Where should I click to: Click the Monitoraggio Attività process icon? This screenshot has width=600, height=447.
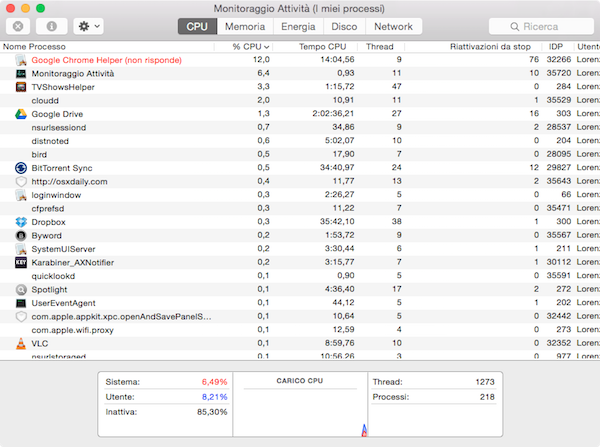coord(21,73)
